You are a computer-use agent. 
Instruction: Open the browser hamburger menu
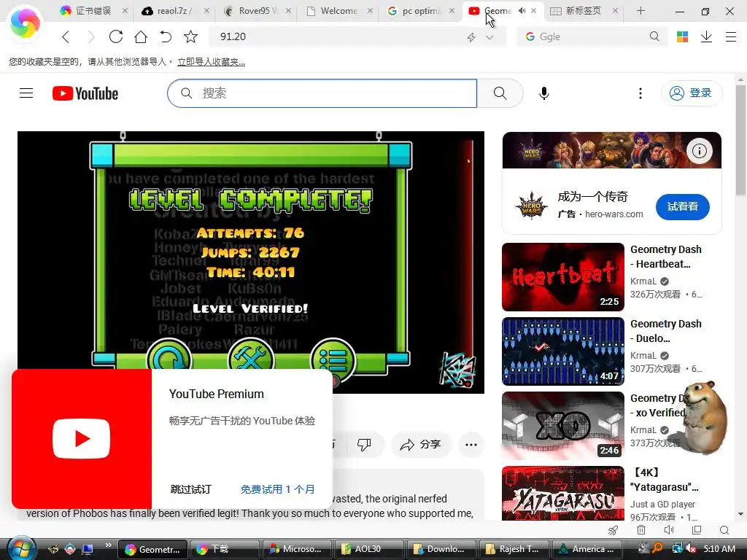coord(731,36)
